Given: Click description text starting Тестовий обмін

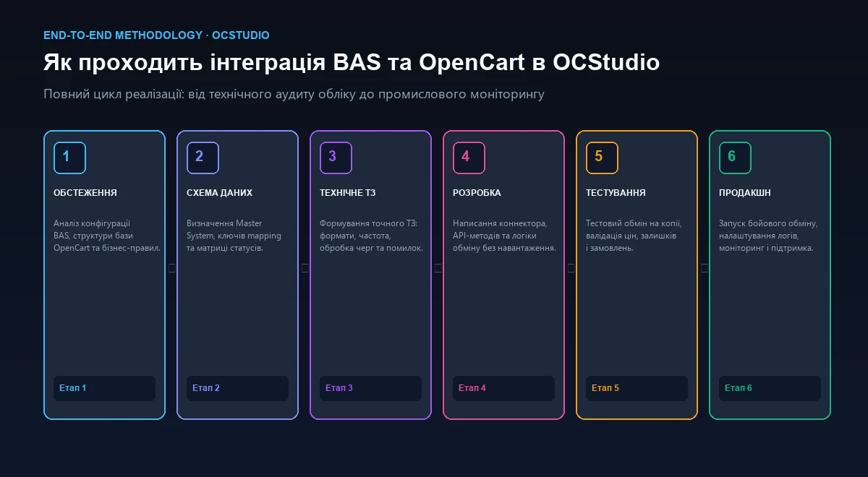Looking at the screenshot, I should tap(634, 236).
